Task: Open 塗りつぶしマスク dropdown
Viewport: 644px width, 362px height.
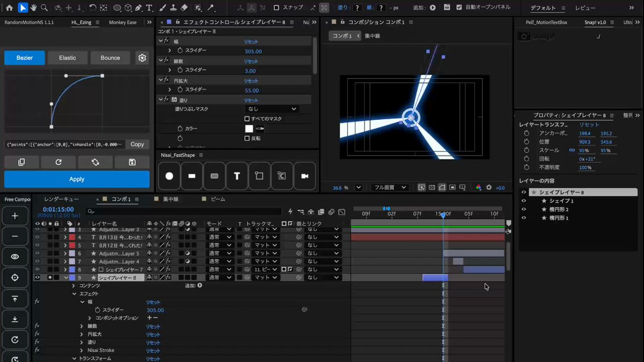Action: [271, 109]
